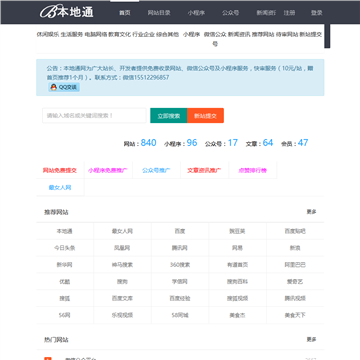Image resolution: width=360 pixels, height=360 pixels.
Task: Open 公众号 in the top navigation
Action: coord(231,13)
